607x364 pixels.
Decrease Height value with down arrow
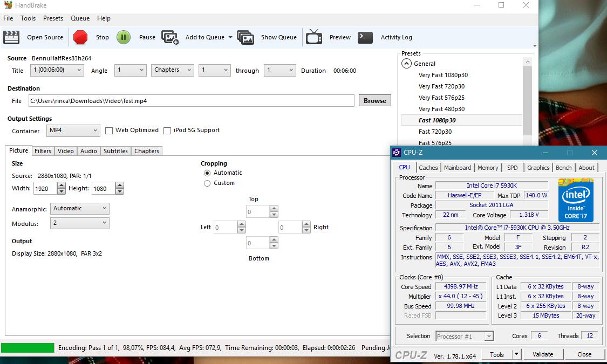120,191
